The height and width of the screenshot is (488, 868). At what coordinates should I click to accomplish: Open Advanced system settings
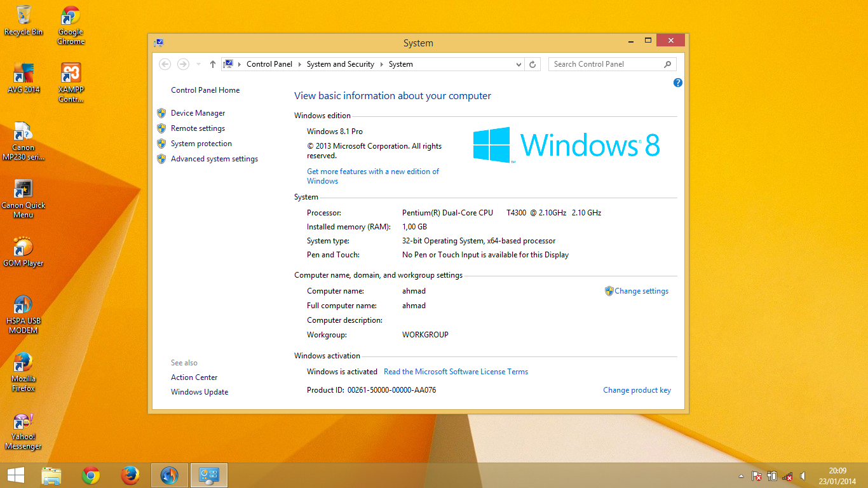[214, 159]
